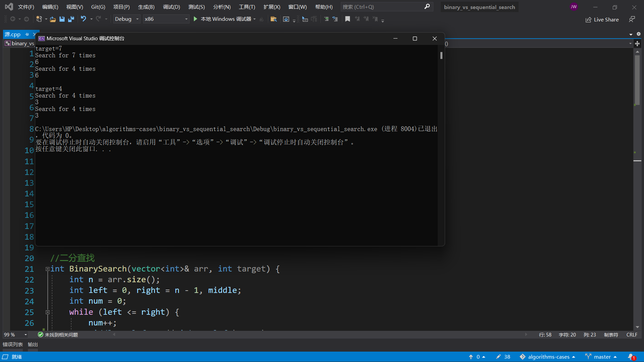Open the 99 % zoom level dropdown
Image resolution: width=644 pixels, height=362 pixels.
coord(15,335)
